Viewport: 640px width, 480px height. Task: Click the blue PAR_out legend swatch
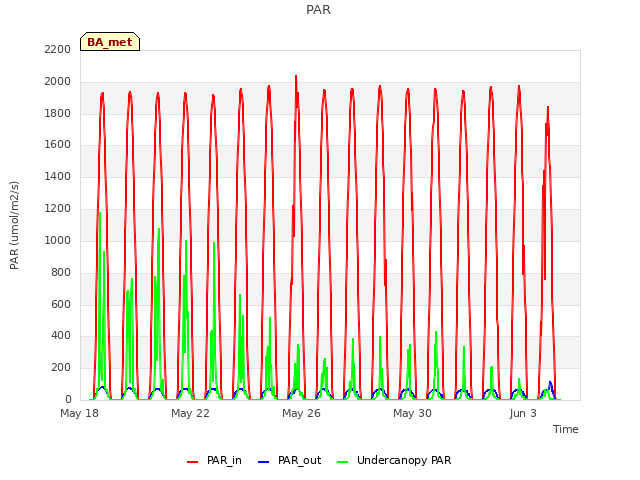click(x=264, y=462)
